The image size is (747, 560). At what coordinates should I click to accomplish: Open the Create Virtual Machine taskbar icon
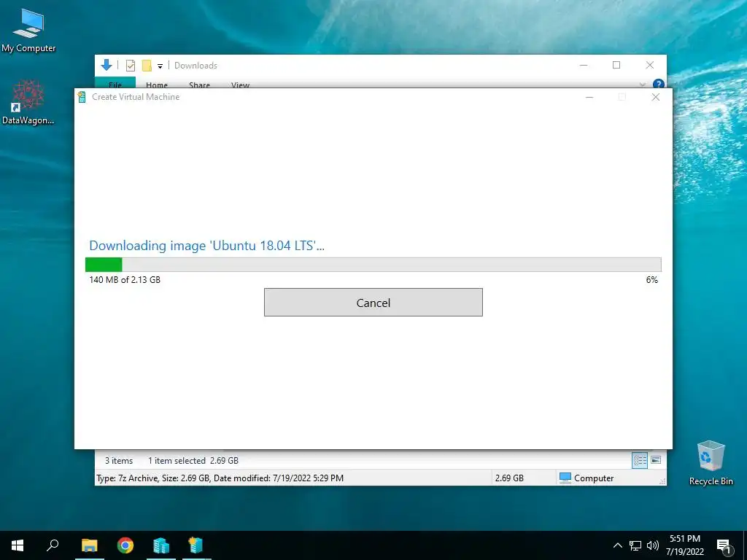(x=196, y=545)
